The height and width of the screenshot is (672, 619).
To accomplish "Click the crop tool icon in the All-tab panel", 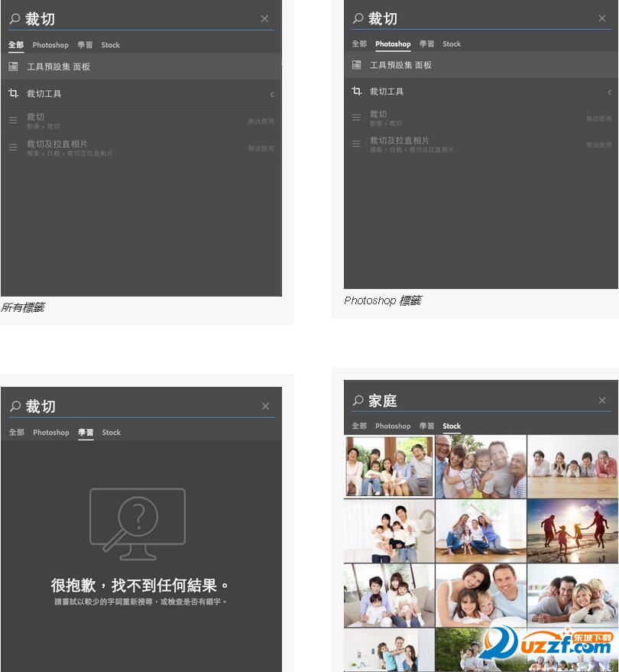I will tap(13, 94).
